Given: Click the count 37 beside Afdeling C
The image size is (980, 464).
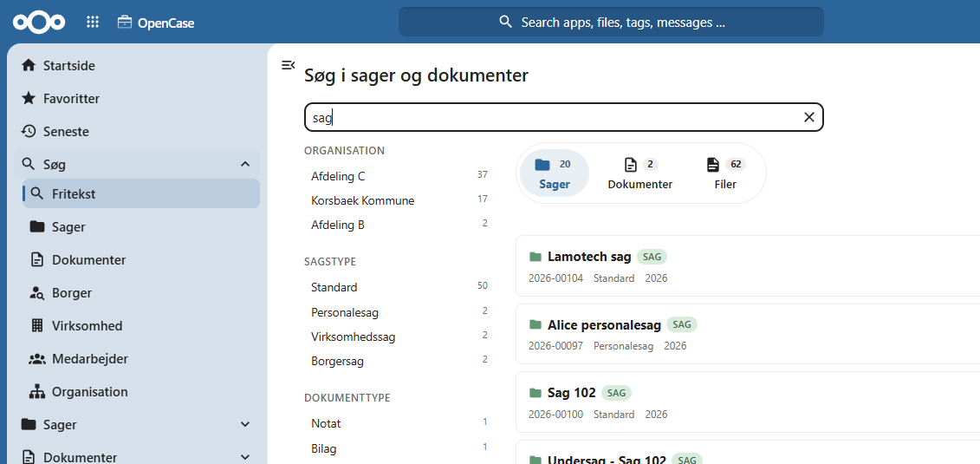Looking at the screenshot, I should click(482, 175).
